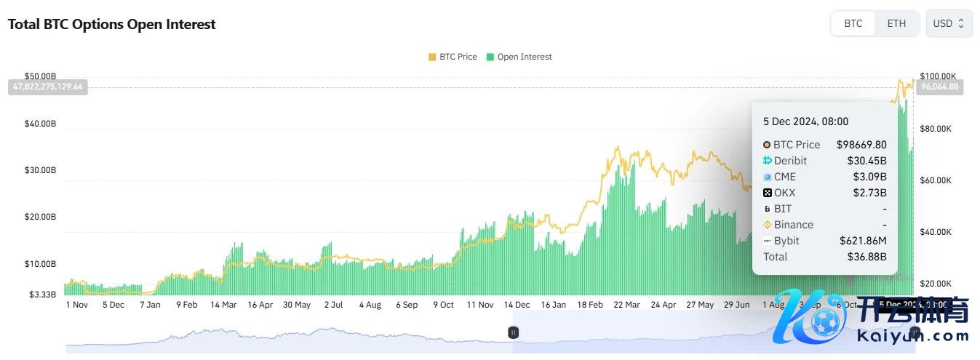
Task: Click the 47,822,275,129.44 crosshair value label
Action: [48, 87]
